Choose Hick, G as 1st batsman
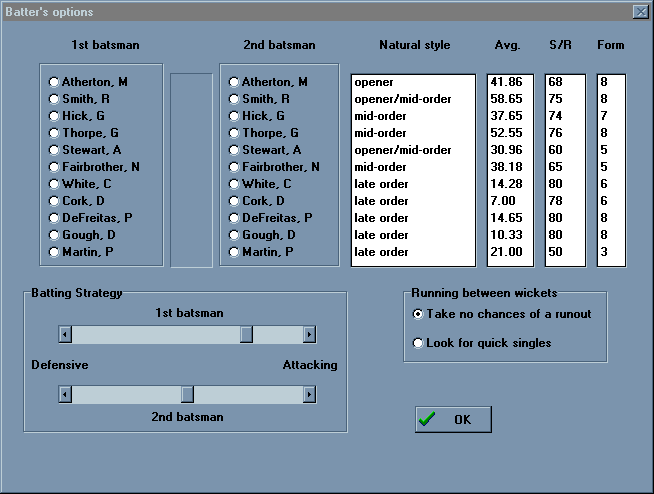Viewport: 654px width, 494px height. click(x=55, y=116)
